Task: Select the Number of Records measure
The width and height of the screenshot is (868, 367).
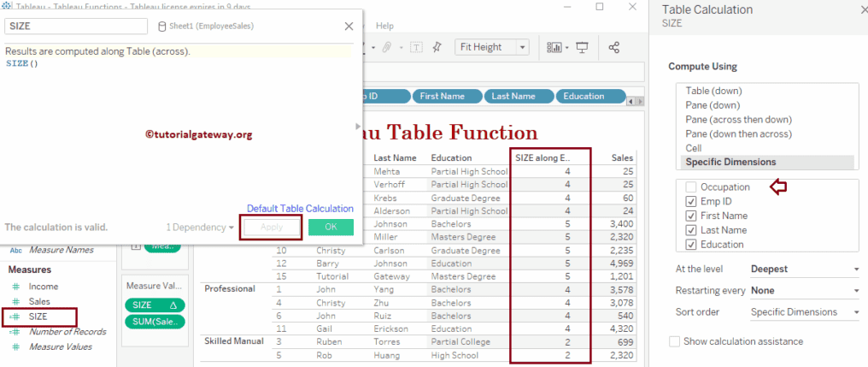Action: click(67, 332)
